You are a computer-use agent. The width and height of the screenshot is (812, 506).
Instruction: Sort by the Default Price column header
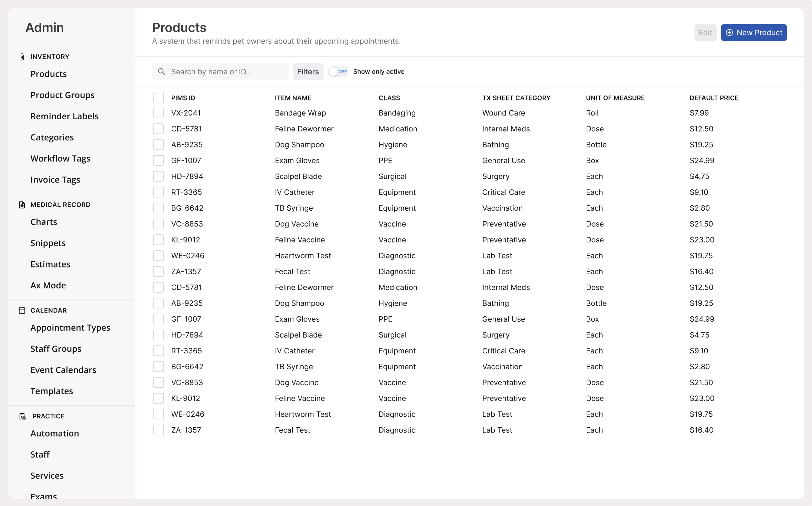tap(714, 98)
